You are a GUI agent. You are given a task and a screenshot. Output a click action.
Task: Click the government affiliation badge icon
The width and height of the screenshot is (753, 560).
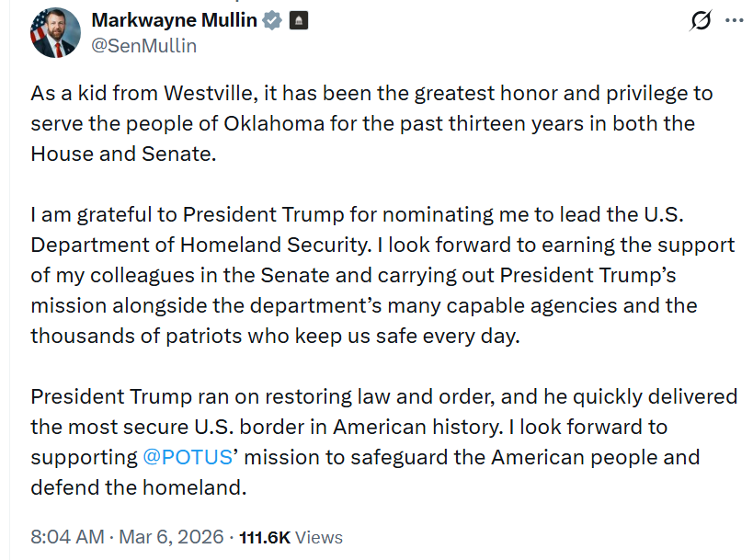tap(299, 20)
